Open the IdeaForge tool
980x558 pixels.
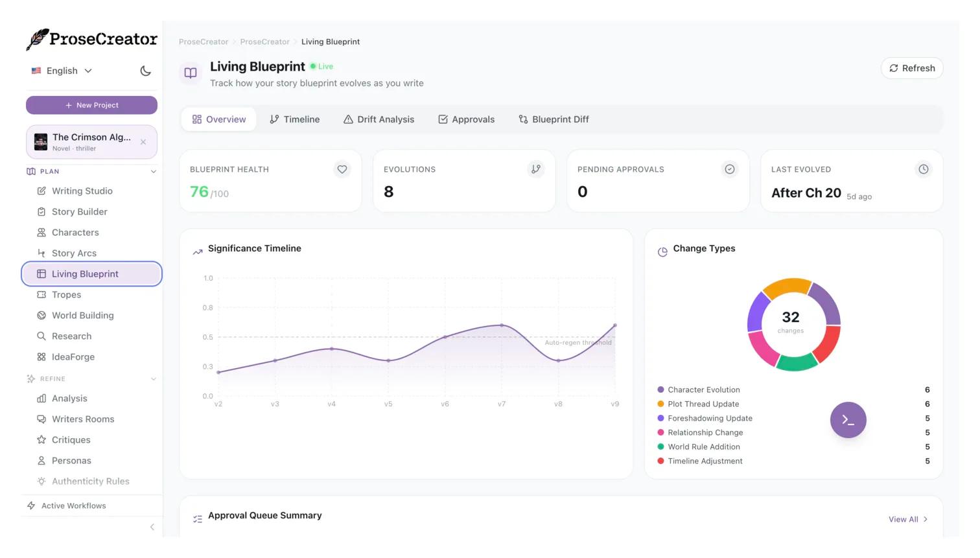[x=73, y=356]
